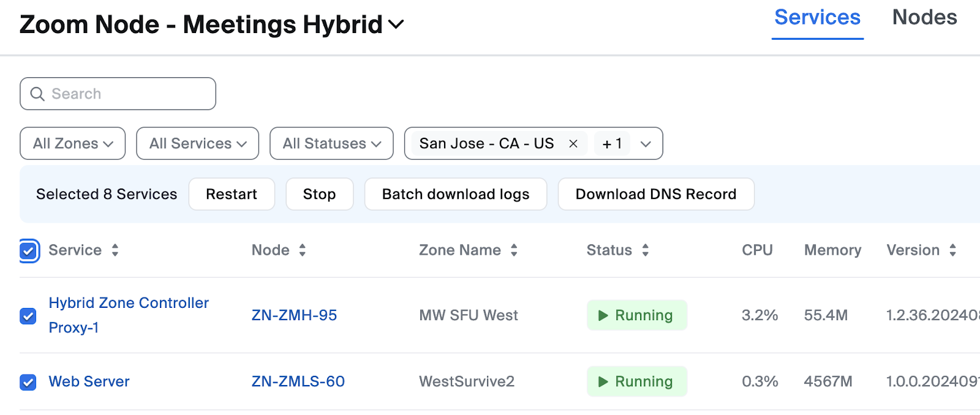Open the ZN-ZMH-95 node link

[294, 315]
